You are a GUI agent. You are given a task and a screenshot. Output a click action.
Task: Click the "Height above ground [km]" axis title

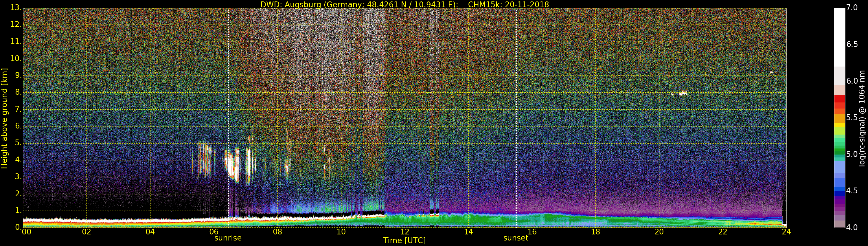(4, 118)
